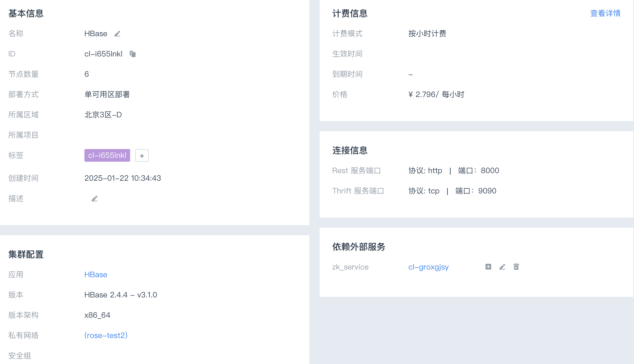Click the 按小时计费 billing mode value

(427, 34)
